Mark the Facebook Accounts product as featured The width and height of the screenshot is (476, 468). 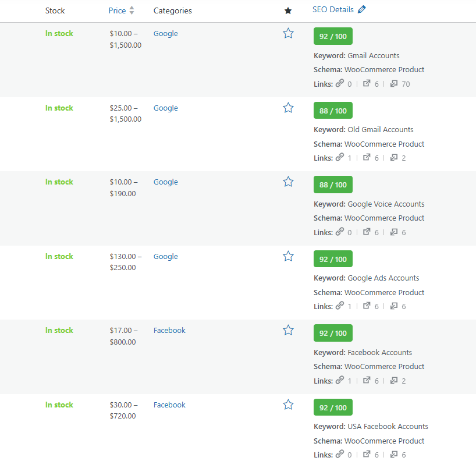[288, 331]
